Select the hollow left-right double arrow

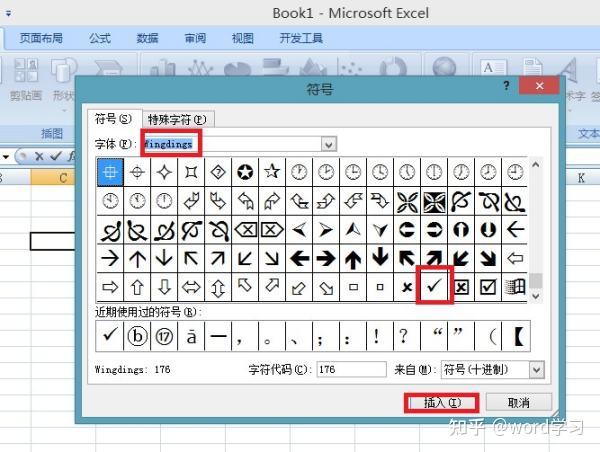point(191,287)
